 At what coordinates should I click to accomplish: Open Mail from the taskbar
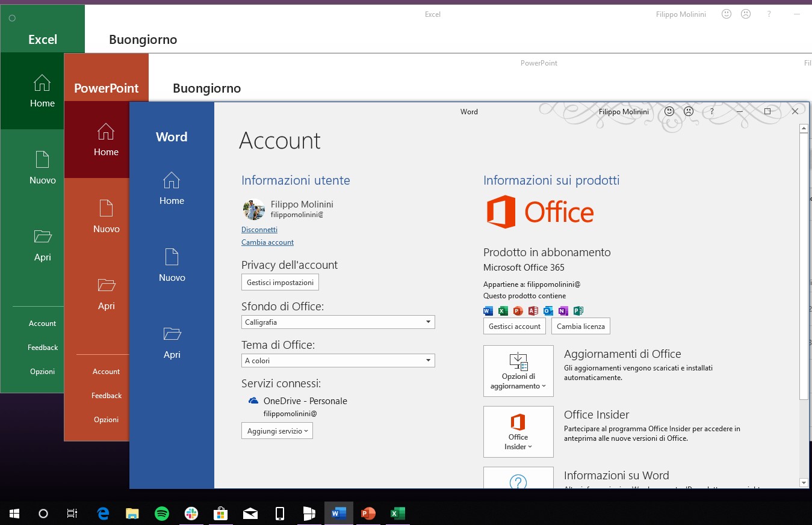click(x=250, y=514)
